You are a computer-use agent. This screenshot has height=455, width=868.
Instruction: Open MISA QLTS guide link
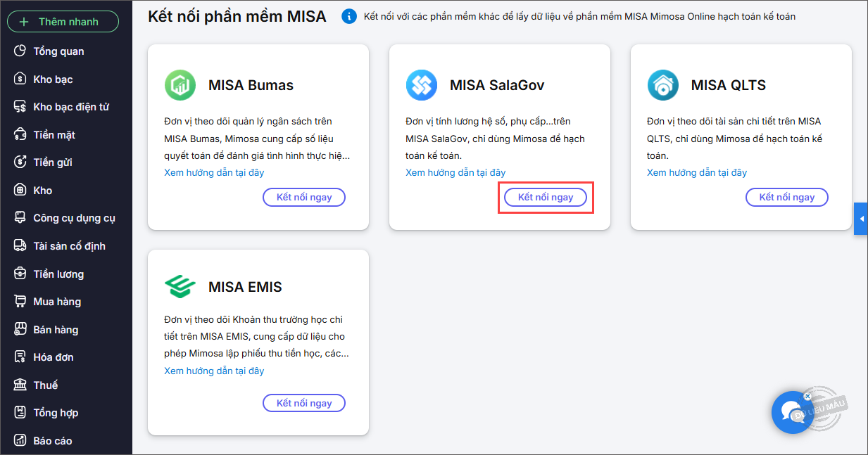(x=697, y=172)
